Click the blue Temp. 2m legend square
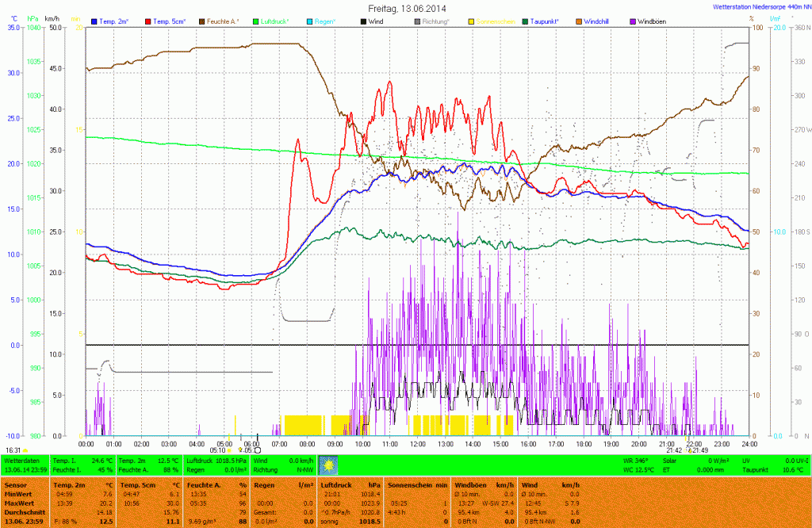812x528 pixels. [x=95, y=21]
